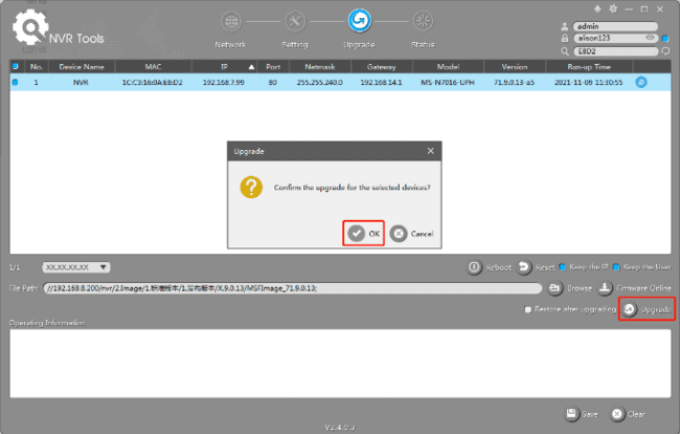Click the upgrade icon in the NVR row

[640, 81]
